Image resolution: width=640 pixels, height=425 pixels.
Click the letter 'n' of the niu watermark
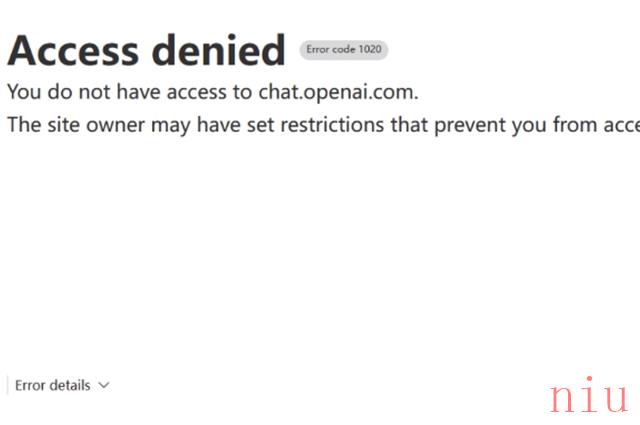tap(563, 398)
